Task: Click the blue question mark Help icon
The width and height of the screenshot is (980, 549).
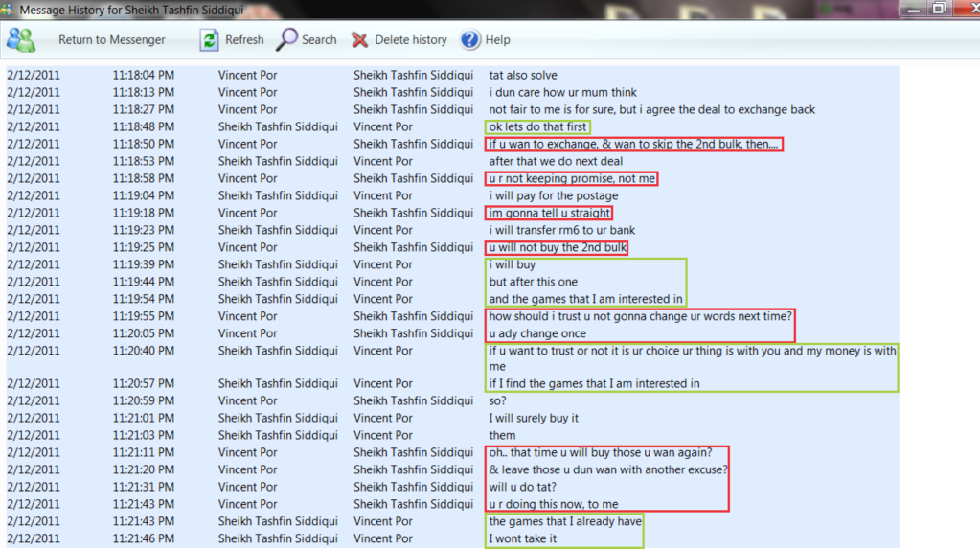Action: 470,40
